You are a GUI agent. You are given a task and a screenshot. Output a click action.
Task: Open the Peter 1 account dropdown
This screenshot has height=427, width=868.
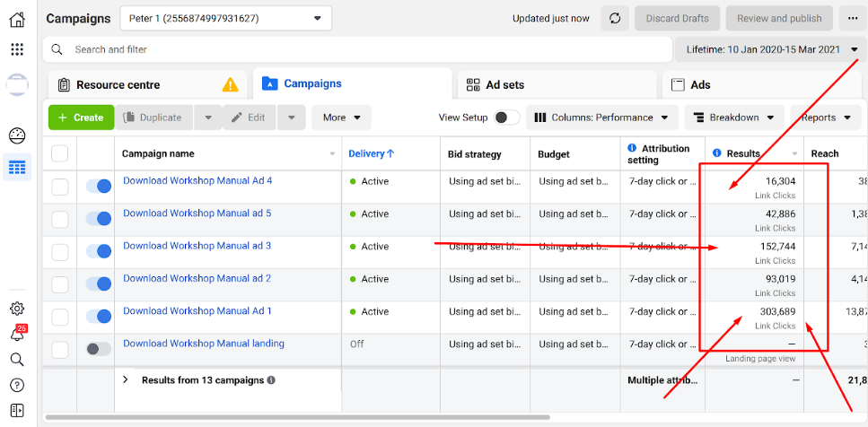coord(225,18)
